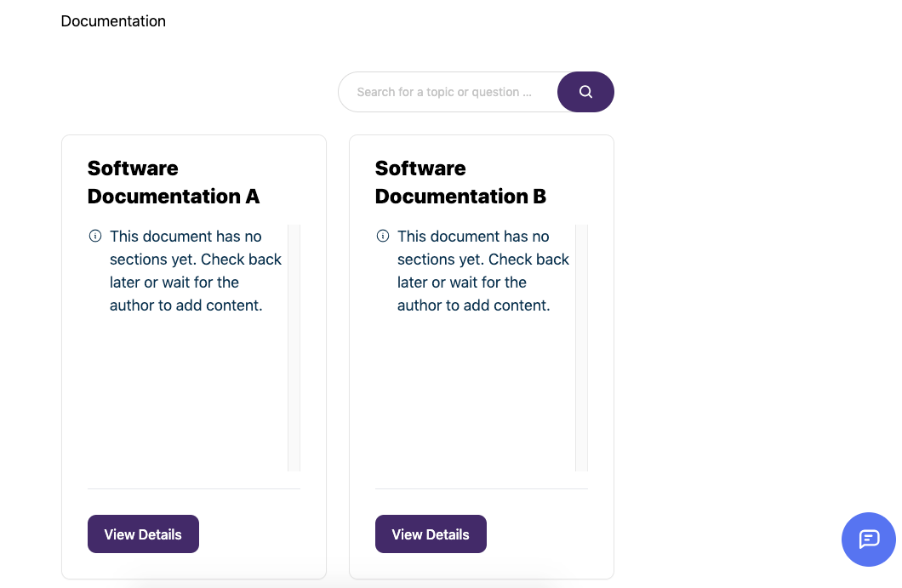Viewport: 902px width, 588px height.
Task: Click the Documentation header text
Action: (113, 21)
